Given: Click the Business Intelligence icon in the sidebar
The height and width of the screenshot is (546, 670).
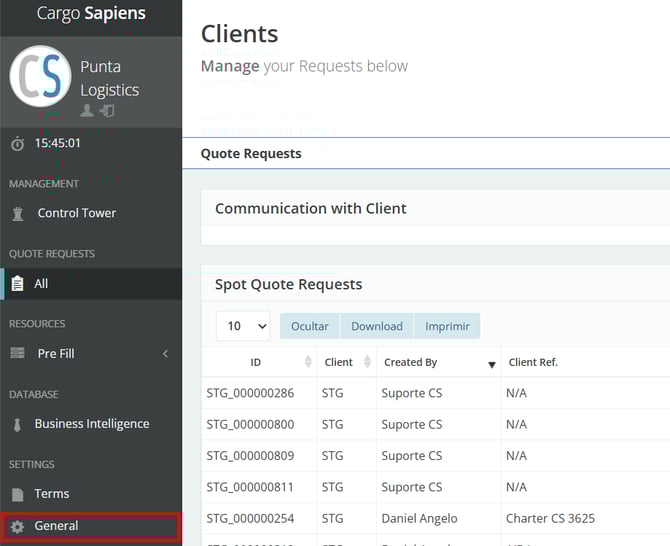Looking at the screenshot, I should pyautogui.click(x=17, y=424).
